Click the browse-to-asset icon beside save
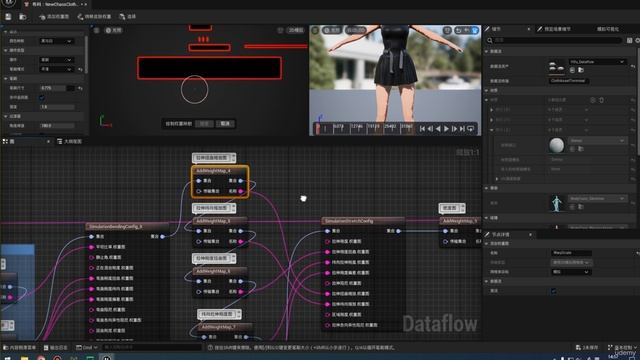The height and width of the screenshot is (360, 640). point(22,16)
